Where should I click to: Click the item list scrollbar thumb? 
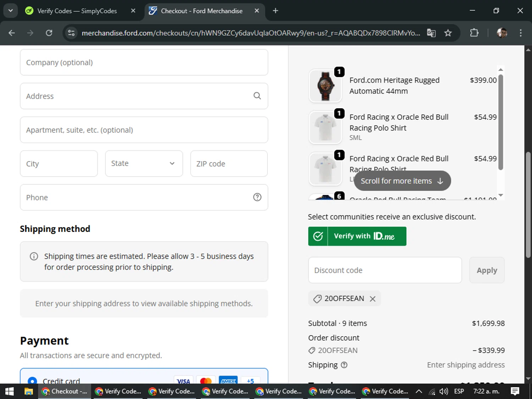tap(500, 122)
